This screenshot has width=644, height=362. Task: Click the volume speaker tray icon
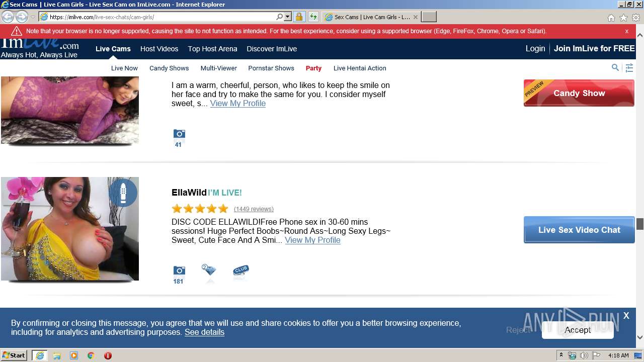pyautogui.click(x=584, y=355)
